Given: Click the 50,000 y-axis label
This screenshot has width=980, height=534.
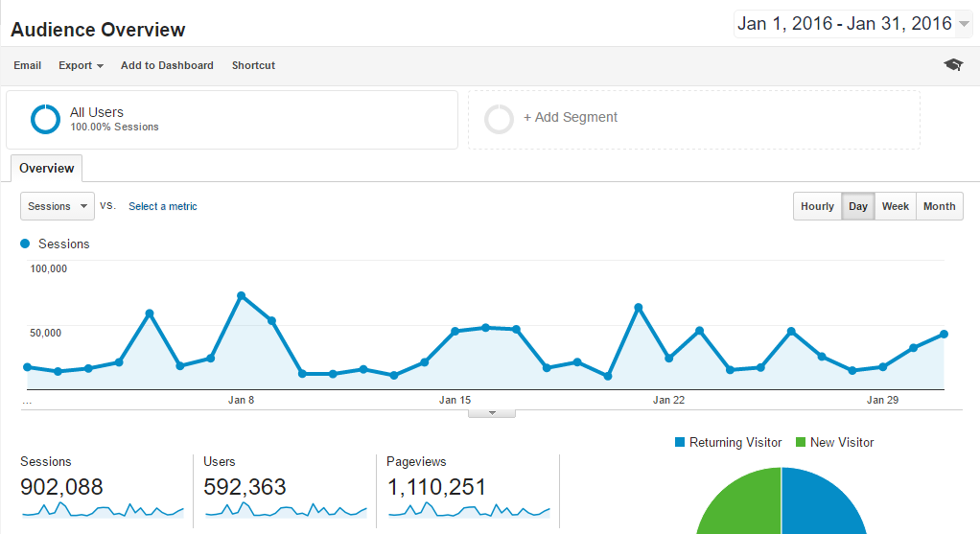Looking at the screenshot, I should (46, 333).
